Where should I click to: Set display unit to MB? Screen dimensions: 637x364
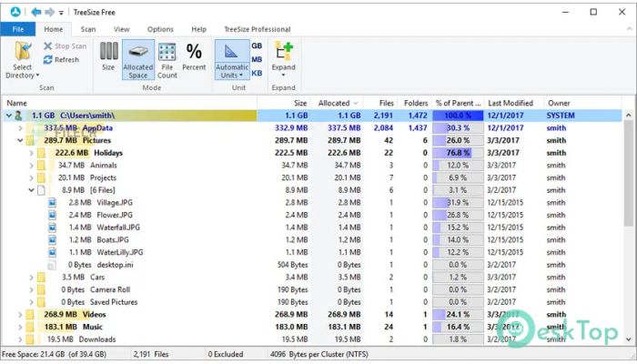(x=257, y=59)
